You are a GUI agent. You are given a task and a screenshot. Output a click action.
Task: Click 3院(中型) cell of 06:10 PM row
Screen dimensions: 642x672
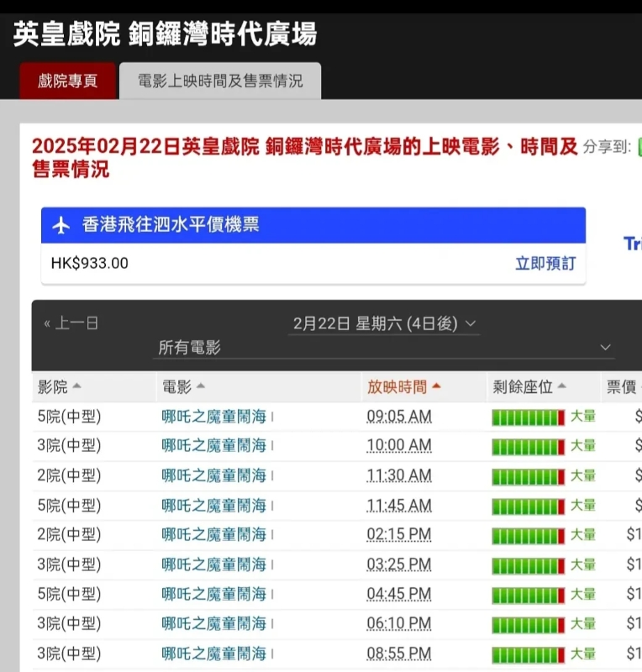69,623
